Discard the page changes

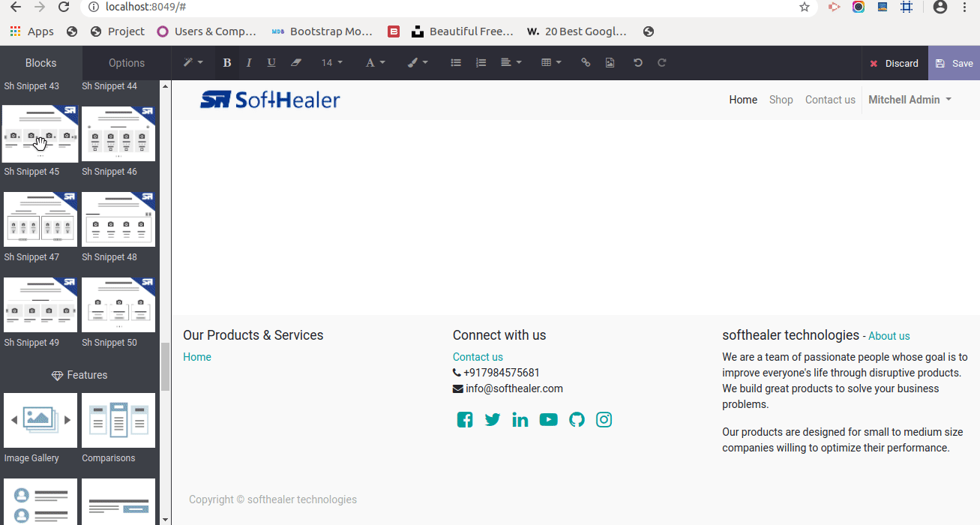[x=894, y=63]
